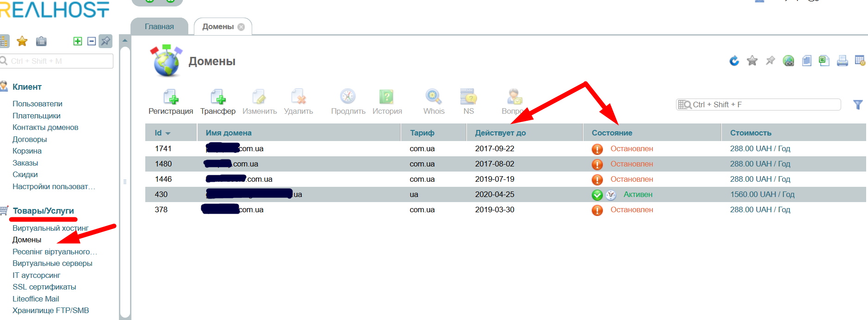Viewport: 868px width, 320px height.
Task: Open Плательщики in the sidebar
Action: (x=37, y=116)
